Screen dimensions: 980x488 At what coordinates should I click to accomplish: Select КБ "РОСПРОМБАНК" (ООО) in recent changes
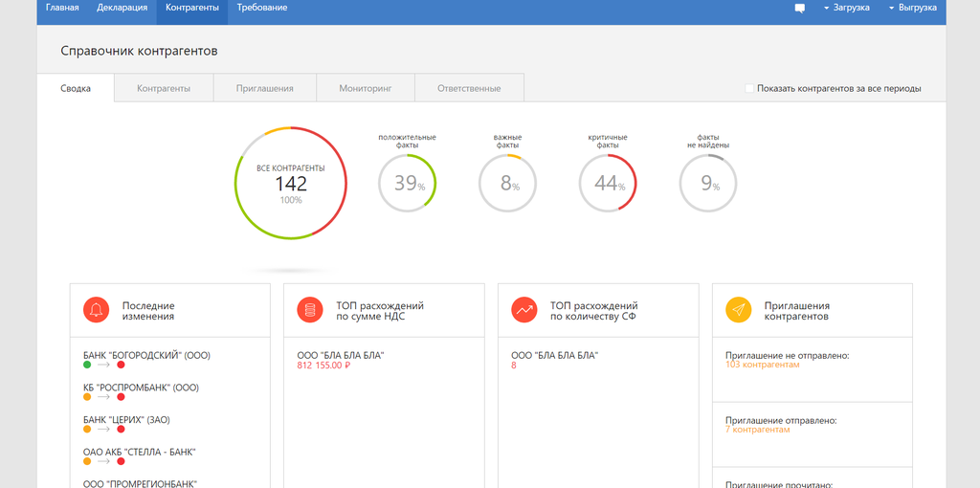click(141, 388)
